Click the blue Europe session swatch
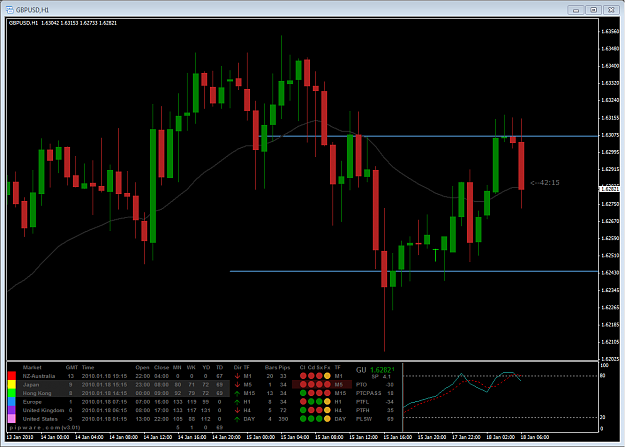This screenshot has height=447, width=625. [12, 402]
